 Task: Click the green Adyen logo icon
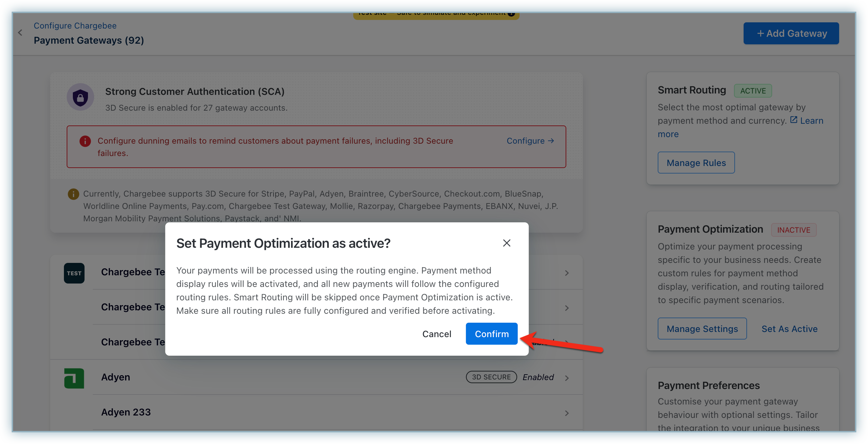[x=74, y=378]
